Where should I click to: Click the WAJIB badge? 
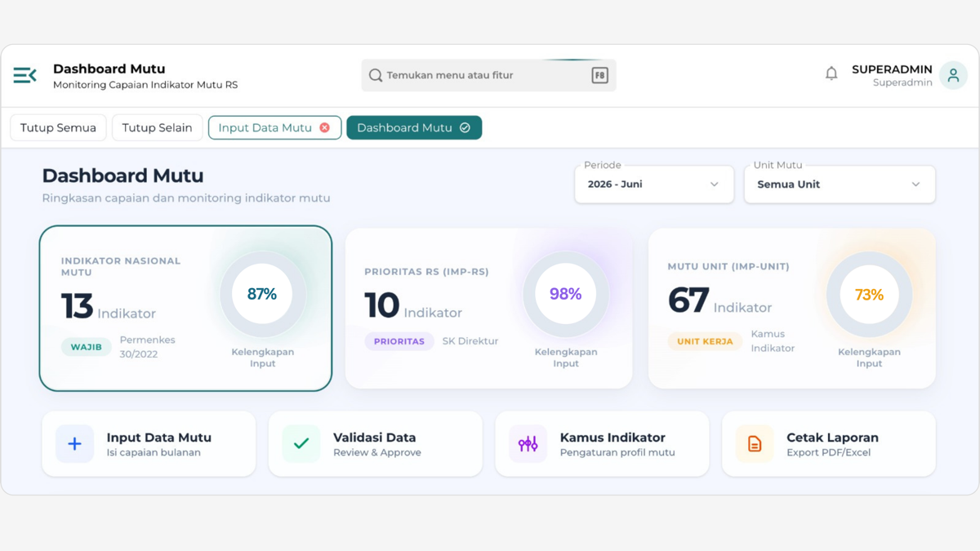pyautogui.click(x=86, y=347)
